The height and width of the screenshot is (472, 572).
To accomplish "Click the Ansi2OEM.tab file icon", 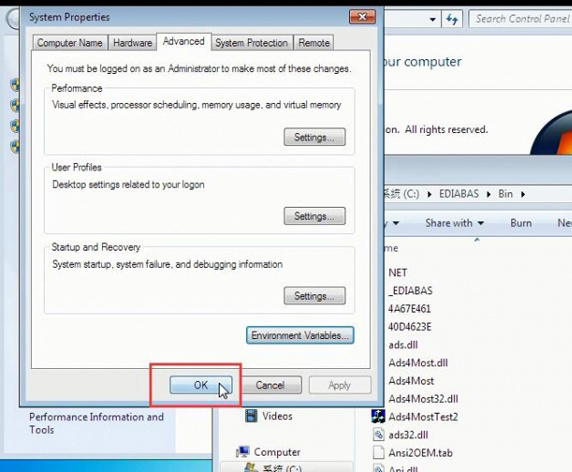I will point(379,452).
